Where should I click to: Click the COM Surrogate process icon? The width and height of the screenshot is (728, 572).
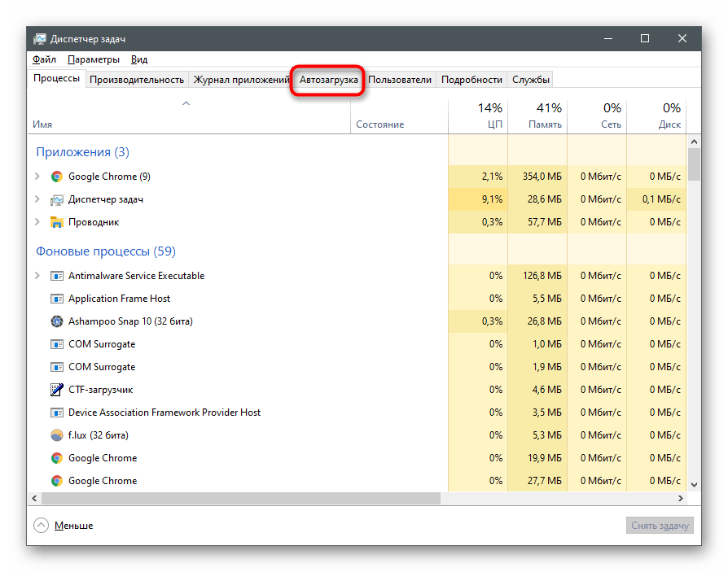(56, 344)
